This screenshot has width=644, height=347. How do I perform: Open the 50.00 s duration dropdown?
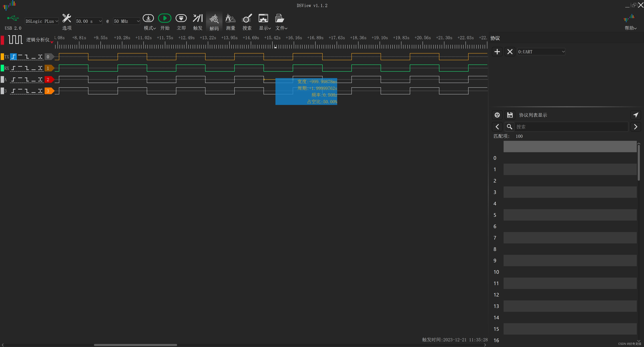pyautogui.click(x=89, y=21)
